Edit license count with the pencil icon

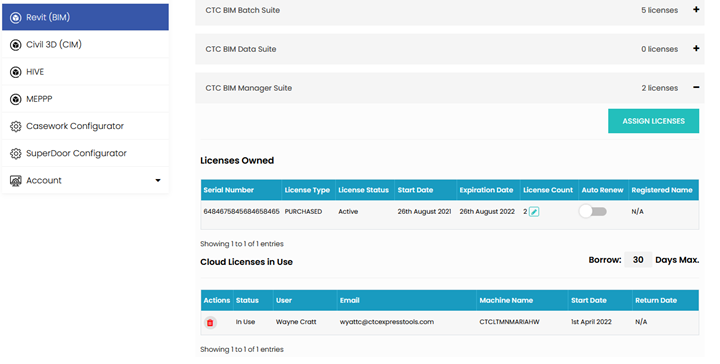pos(534,212)
